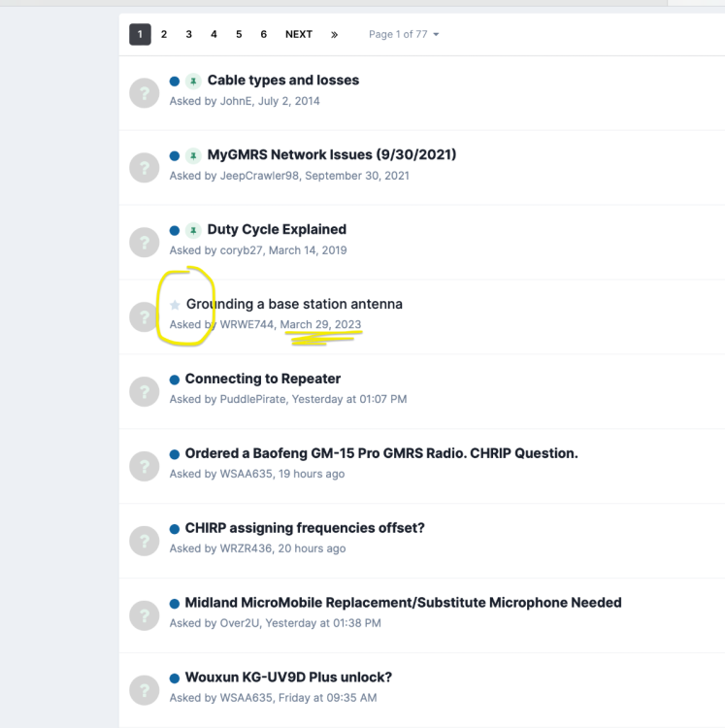Click current page 1 button

pos(140,34)
